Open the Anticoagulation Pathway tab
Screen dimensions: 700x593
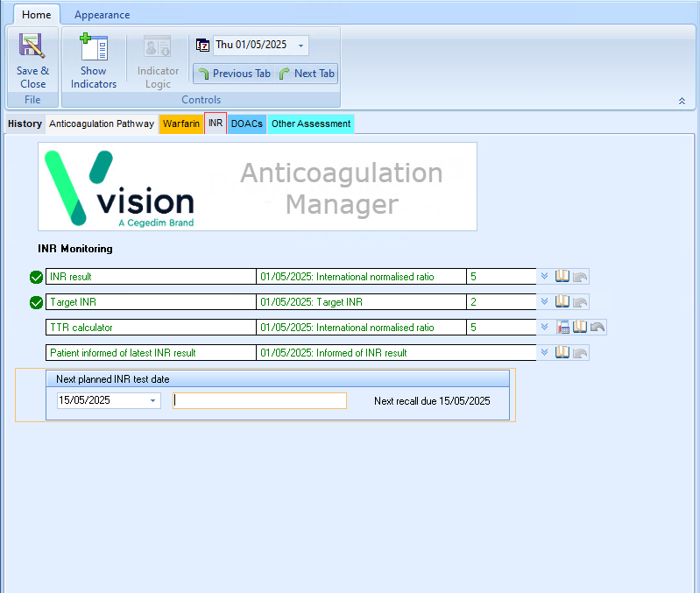102,124
